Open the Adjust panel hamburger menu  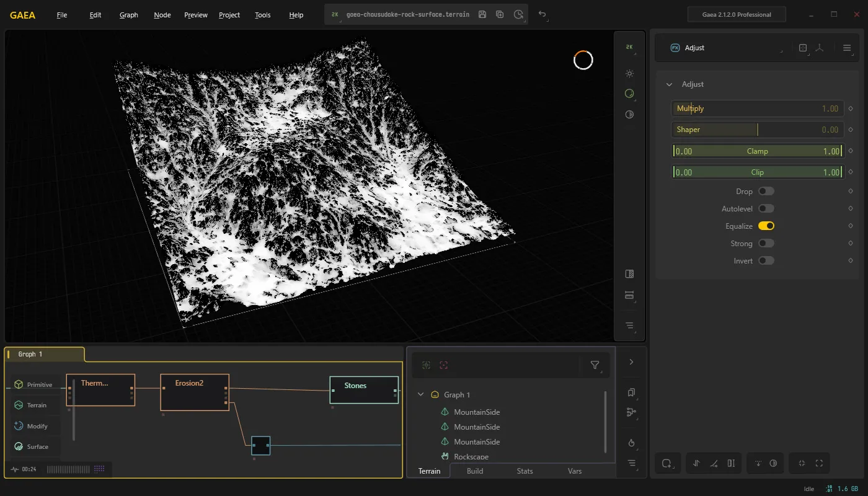(x=847, y=48)
